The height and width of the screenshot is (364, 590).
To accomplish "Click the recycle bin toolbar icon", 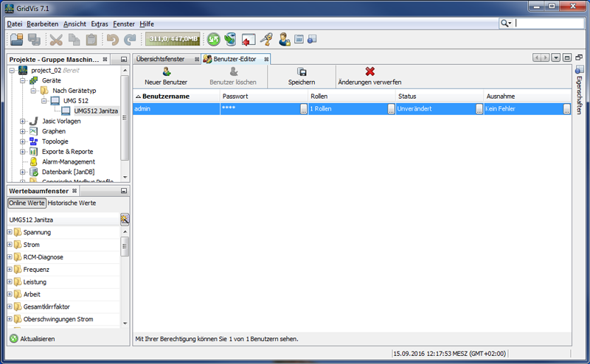I will click(231, 39).
